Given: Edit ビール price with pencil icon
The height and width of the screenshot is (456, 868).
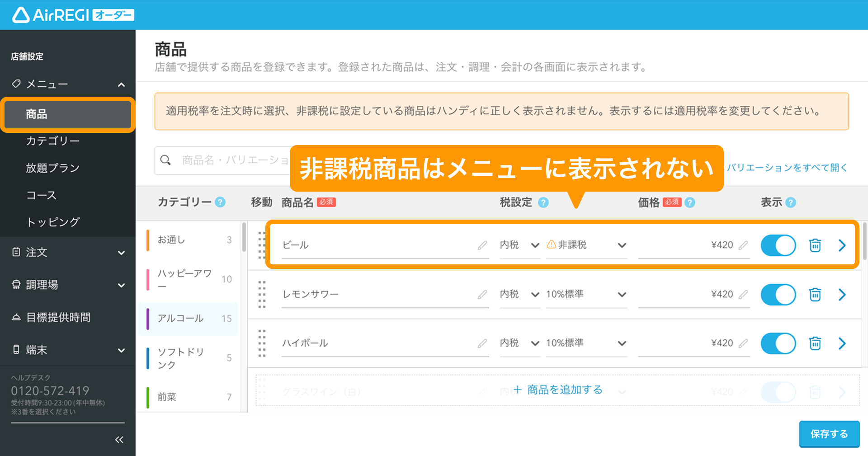Looking at the screenshot, I should coord(743,245).
